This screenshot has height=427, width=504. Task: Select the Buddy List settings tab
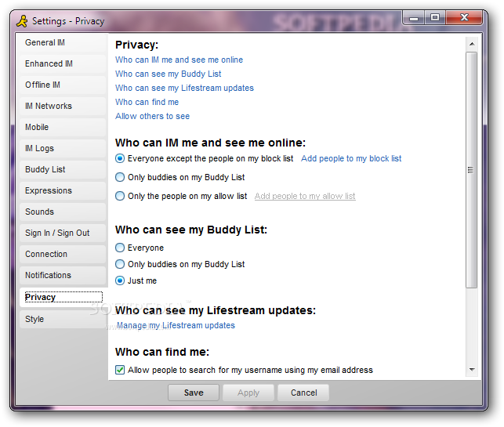[x=63, y=170]
